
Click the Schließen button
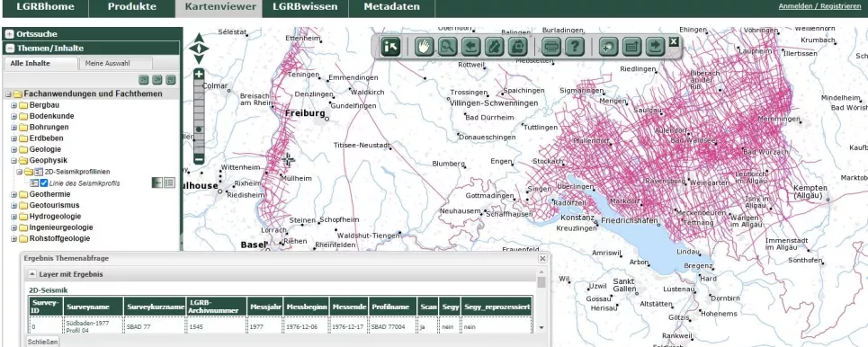(x=42, y=342)
